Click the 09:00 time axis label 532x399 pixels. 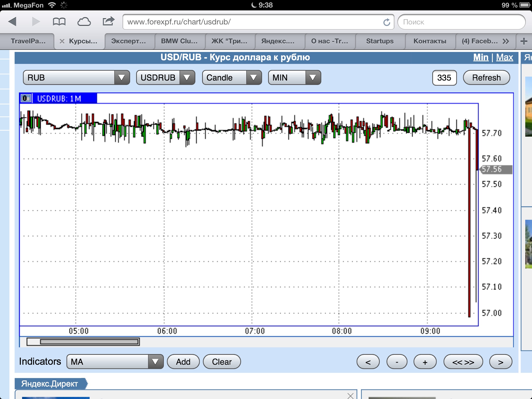(x=430, y=331)
